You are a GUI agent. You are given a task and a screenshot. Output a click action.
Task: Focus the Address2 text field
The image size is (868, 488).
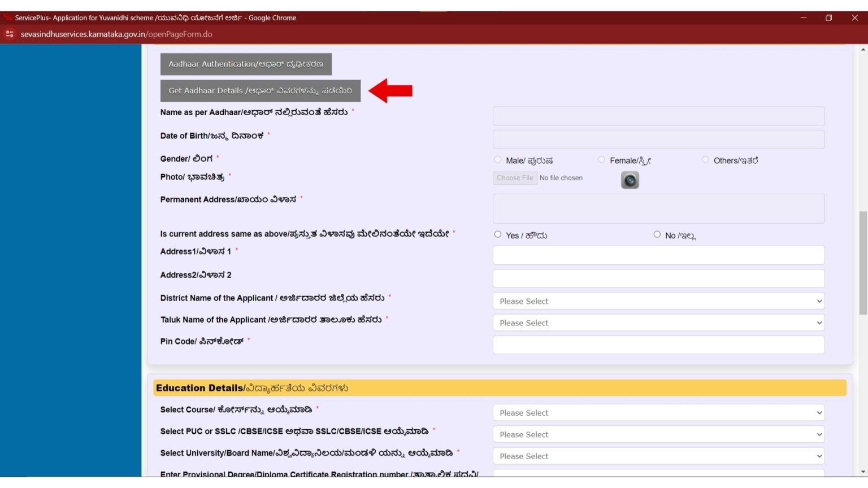pos(658,278)
